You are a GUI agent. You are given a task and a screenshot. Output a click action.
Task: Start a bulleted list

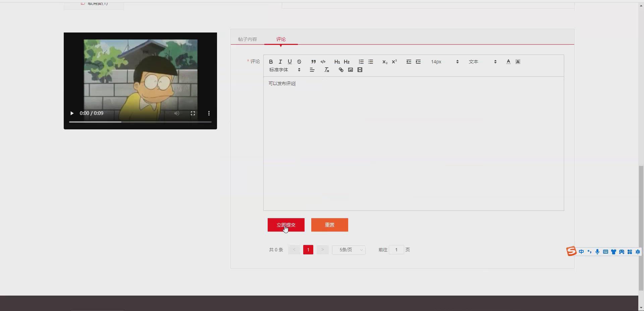pos(371,62)
